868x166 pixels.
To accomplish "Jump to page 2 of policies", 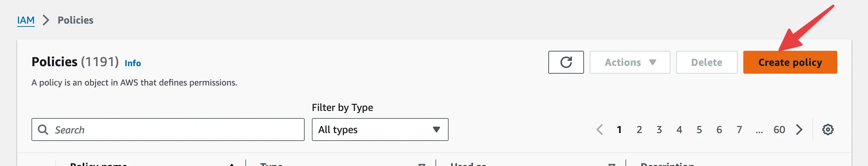I will (x=639, y=130).
